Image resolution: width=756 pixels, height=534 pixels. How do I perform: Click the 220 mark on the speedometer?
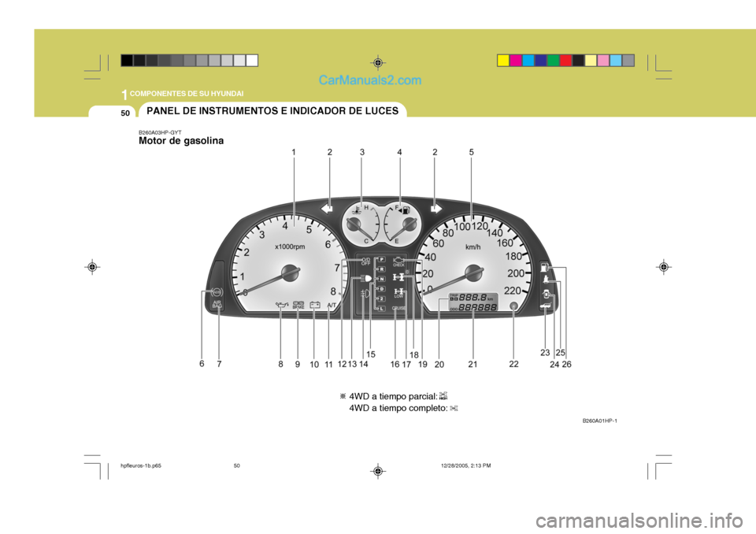pos(513,291)
